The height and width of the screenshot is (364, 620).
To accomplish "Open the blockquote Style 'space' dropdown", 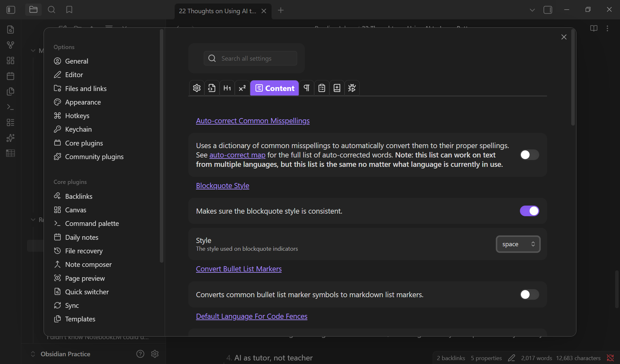I will point(518,244).
